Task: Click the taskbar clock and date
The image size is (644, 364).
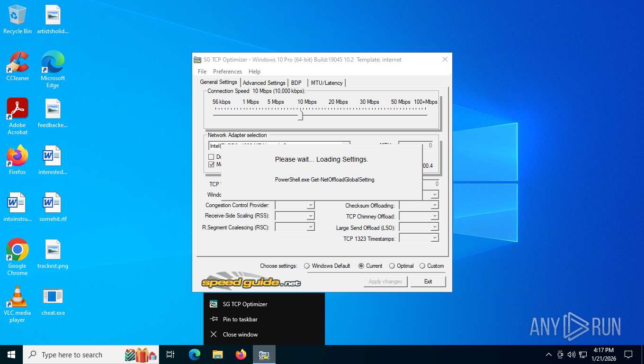Action: [603, 355]
